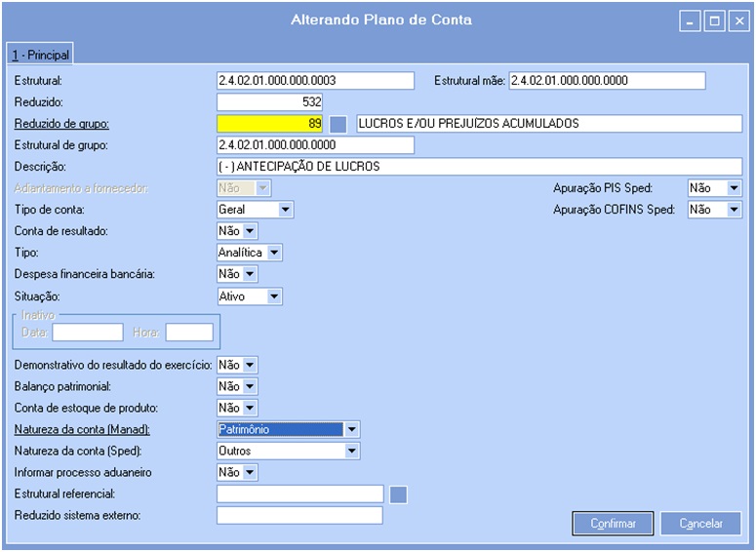Screen dimensions: 756x552
Task: Switch to the 1 - Principal tab
Action: tap(40, 55)
